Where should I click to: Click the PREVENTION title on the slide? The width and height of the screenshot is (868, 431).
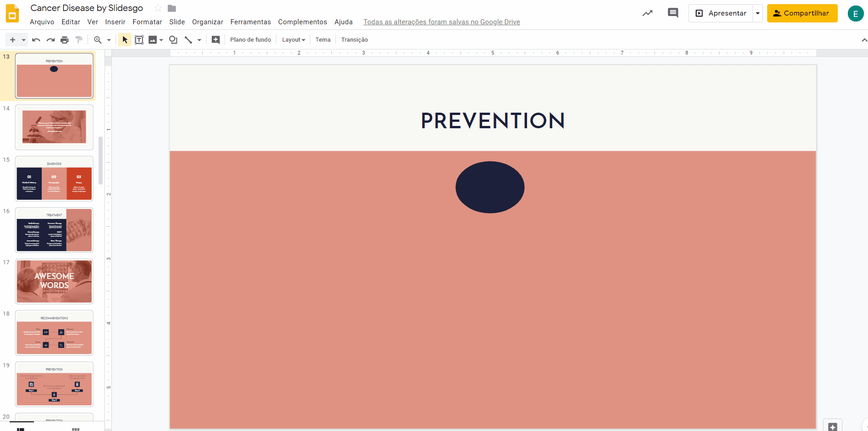493,121
